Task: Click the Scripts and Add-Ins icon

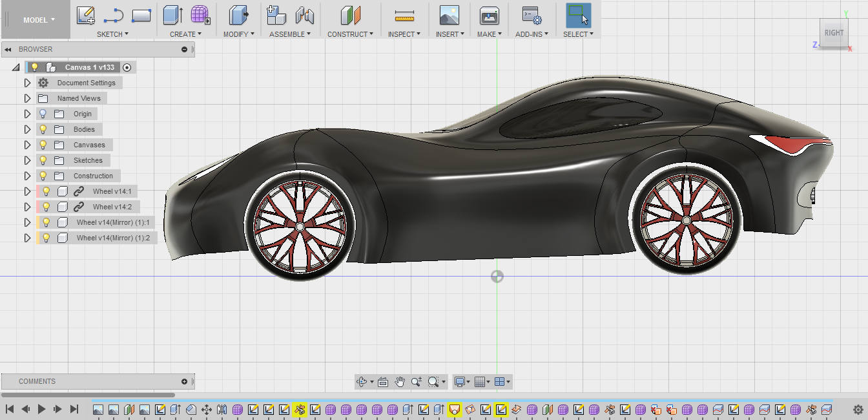Action: [532, 15]
